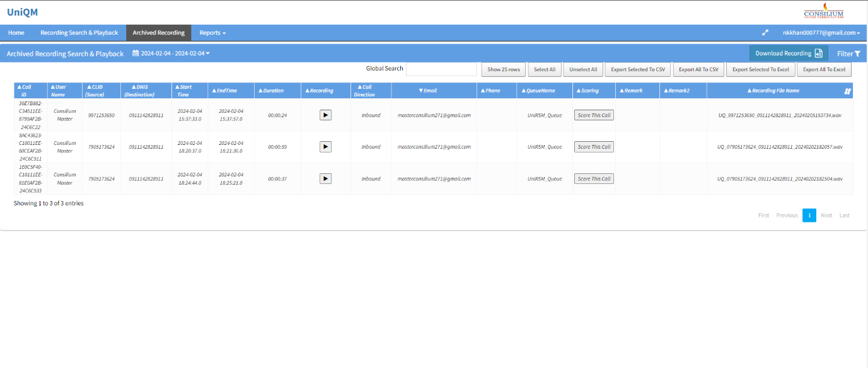Focus the Global Search field
This screenshot has height=368, width=868.
click(441, 69)
